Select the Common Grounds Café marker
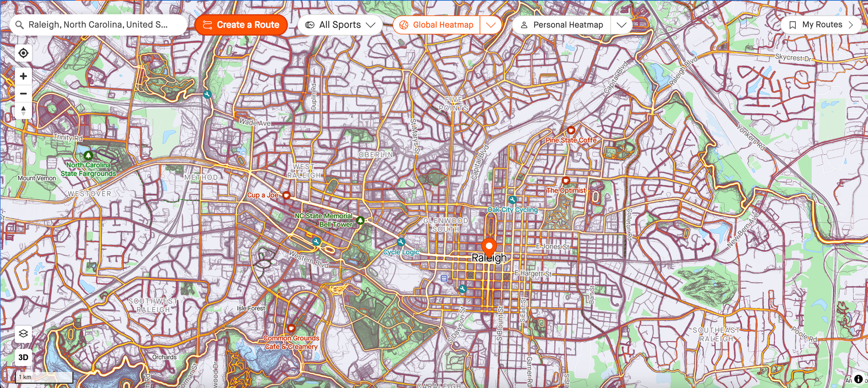 click(x=291, y=329)
